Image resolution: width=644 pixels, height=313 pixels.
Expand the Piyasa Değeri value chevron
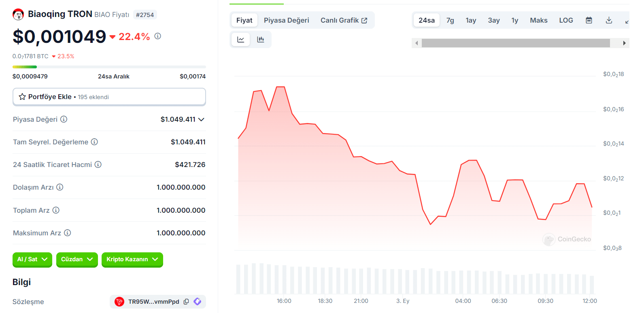point(201,119)
